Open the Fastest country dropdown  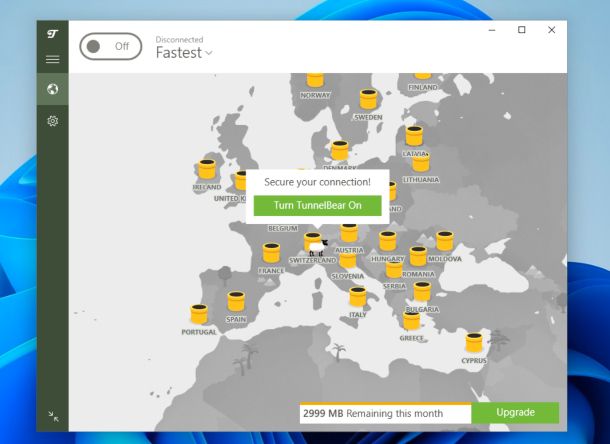tap(184, 53)
